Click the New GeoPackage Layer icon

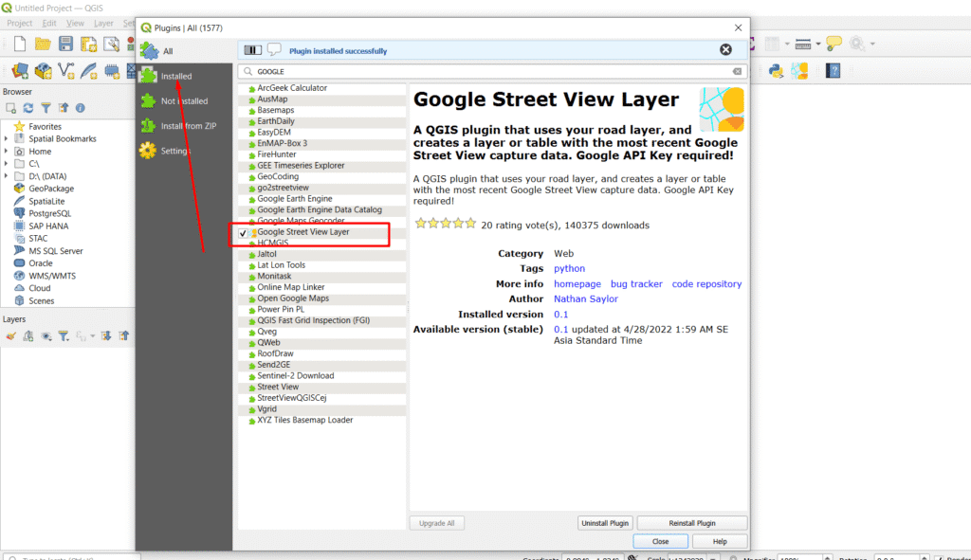43,71
